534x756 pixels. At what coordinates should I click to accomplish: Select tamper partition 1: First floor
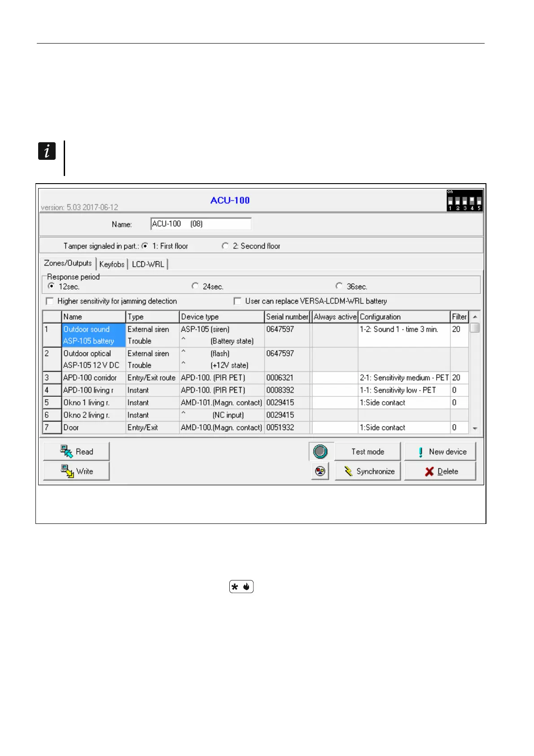pyautogui.click(x=145, y=246)
